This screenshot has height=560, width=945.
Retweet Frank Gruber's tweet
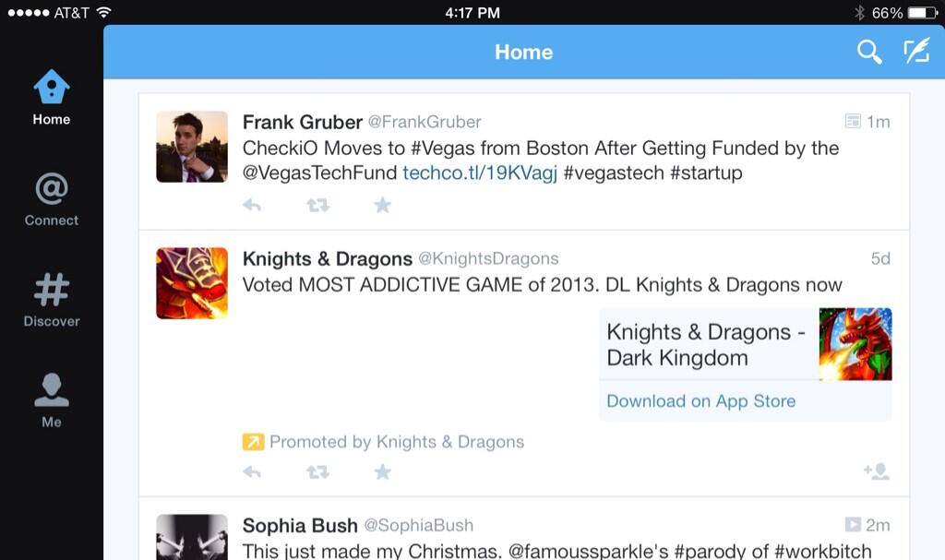coord(317,205)
